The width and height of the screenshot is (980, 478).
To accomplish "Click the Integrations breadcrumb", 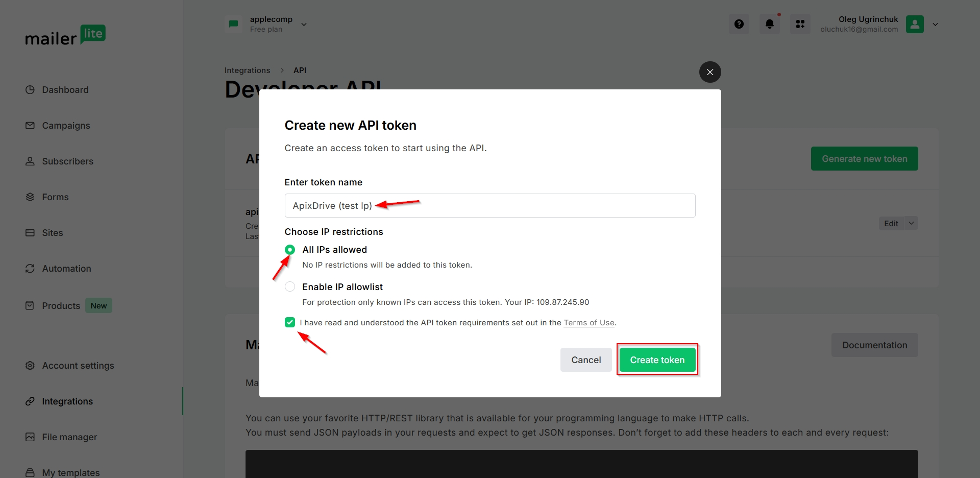I will point(247,70).
